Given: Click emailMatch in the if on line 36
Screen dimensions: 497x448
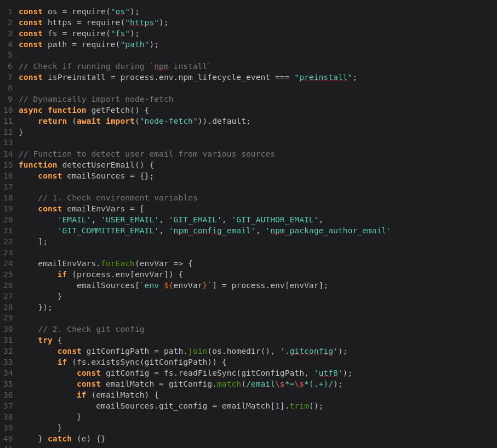Looking at the screenshot, I should click(x=120, y=395).
